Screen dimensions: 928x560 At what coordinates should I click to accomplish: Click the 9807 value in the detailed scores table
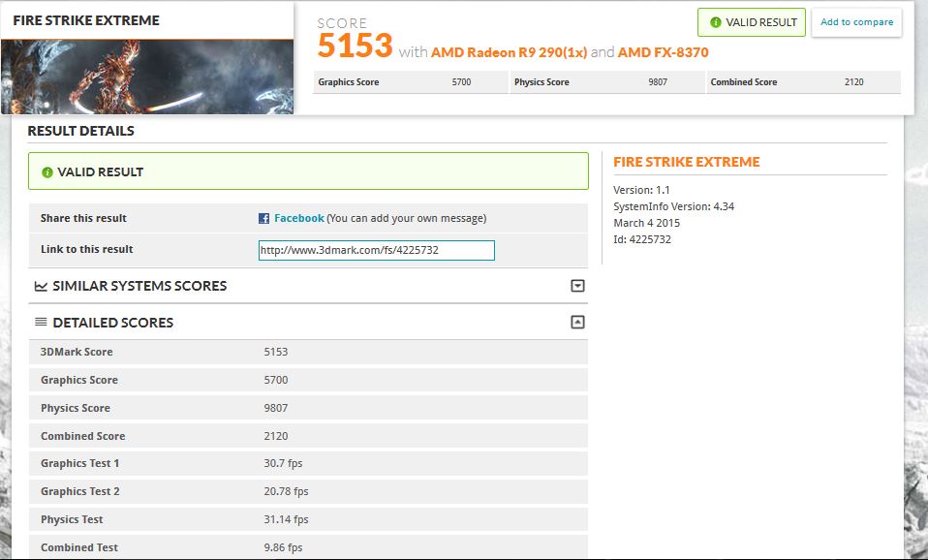276,408
